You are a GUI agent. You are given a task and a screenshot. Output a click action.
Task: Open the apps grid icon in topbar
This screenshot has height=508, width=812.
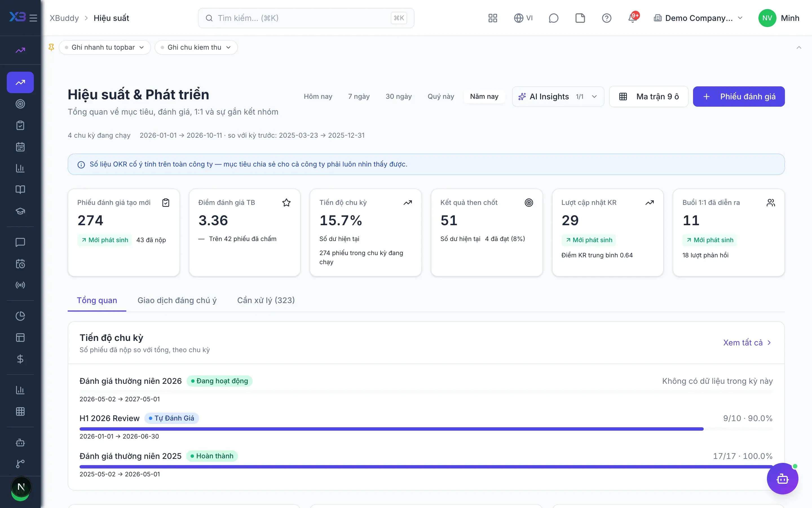(493, 18)
